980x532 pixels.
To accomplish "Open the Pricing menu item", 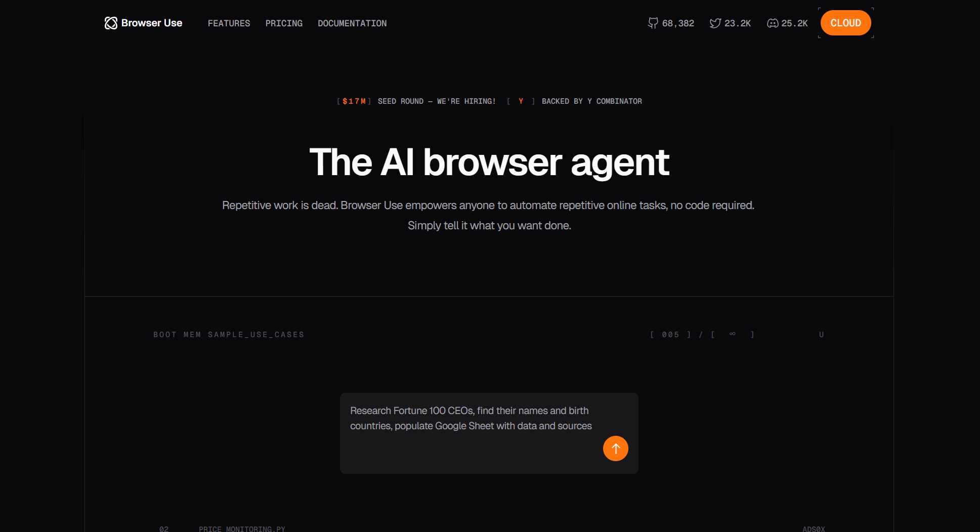I will [x=284, y=23].
